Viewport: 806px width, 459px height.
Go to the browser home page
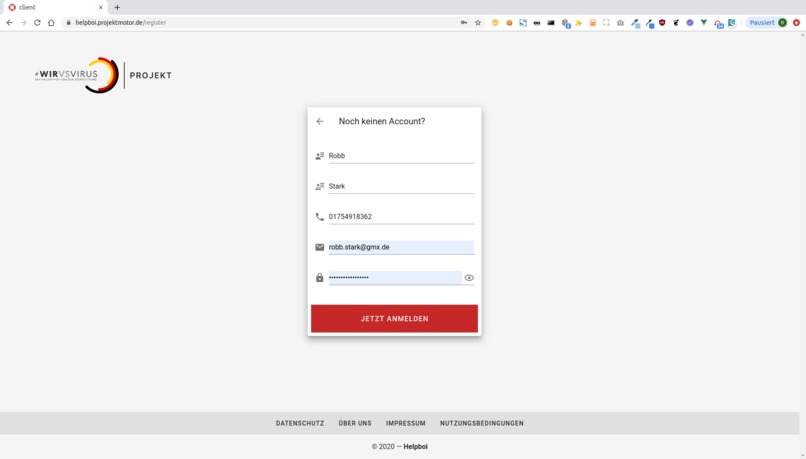pyautogui.click(x=51, y=23)
